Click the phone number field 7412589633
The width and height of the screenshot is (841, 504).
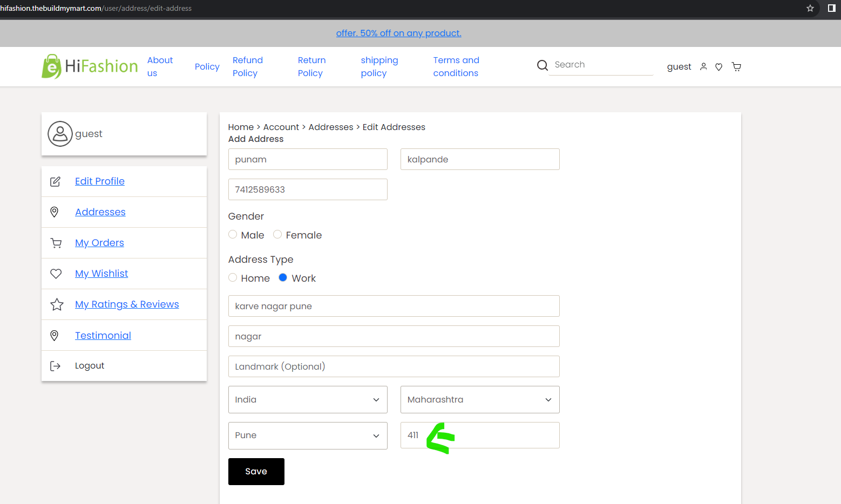(x=308, y=189)
